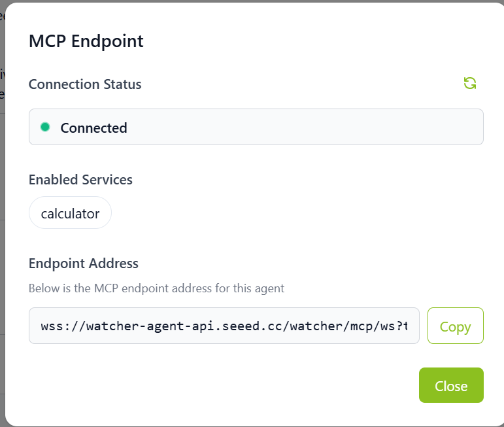Click the Enabled Services heading
Screen dimensions: 504x427
pos(80,179)
